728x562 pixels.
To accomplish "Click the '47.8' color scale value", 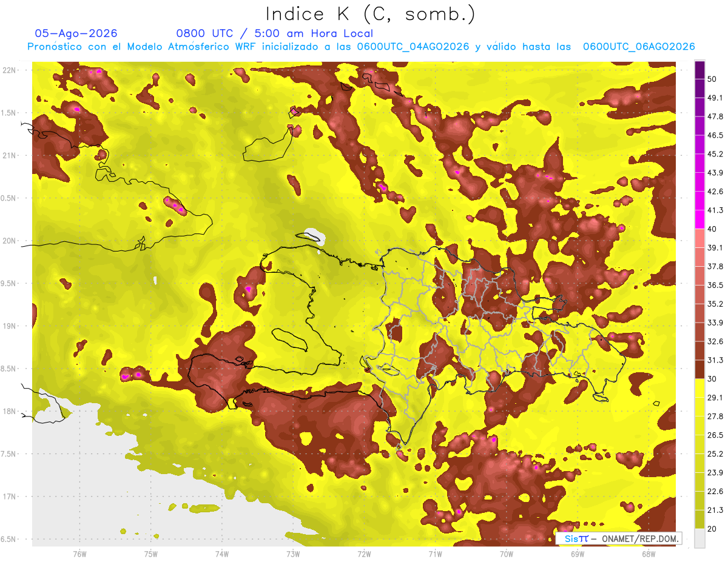I will click(x=715, y=116).
